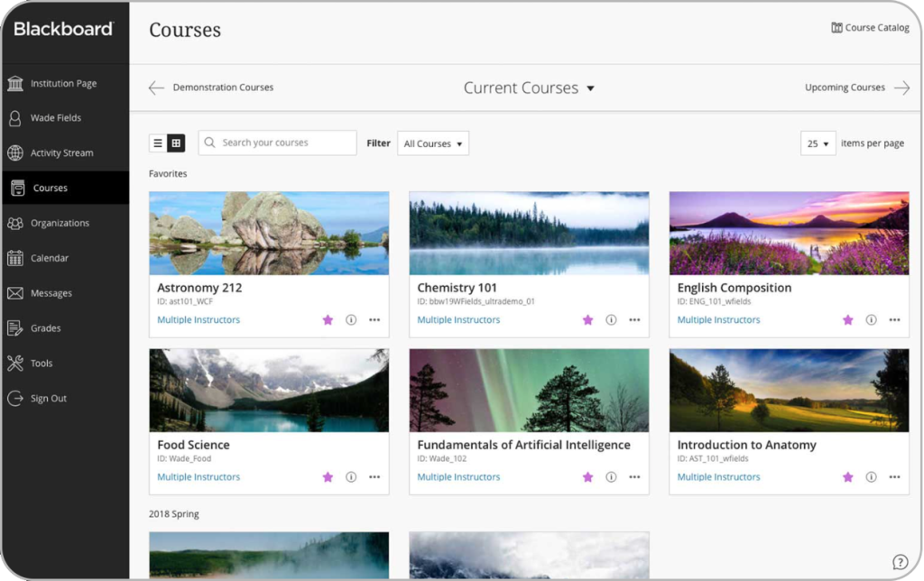The image size is (924, 581).
Task: Open more options menu for Food Science
Action: coord(374,477)
